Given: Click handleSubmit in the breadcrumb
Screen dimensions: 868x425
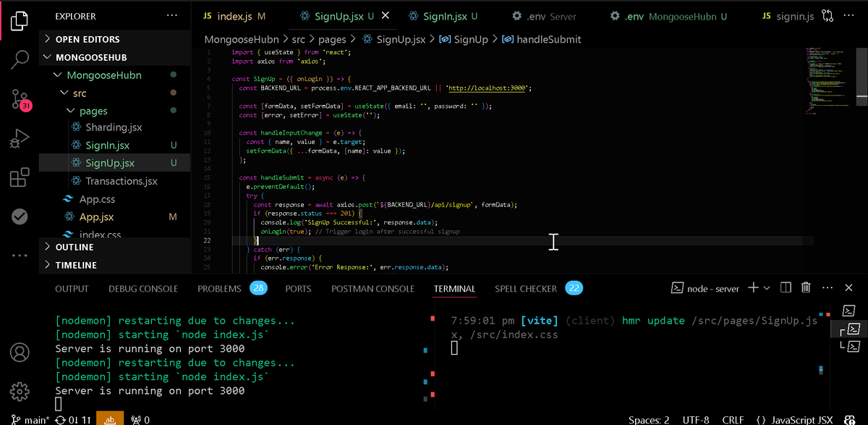Looking at the screenshot, I should click(542, 39).
